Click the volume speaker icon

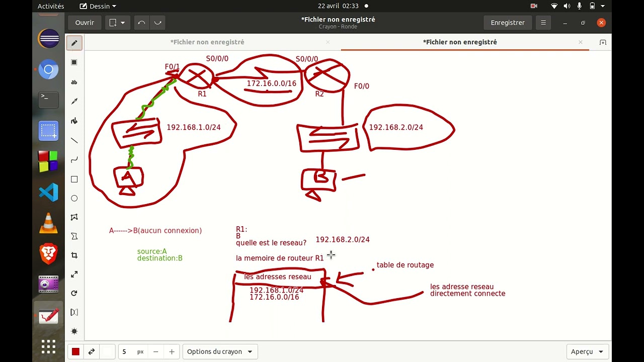pyautogui.click(x=567, y=6)
